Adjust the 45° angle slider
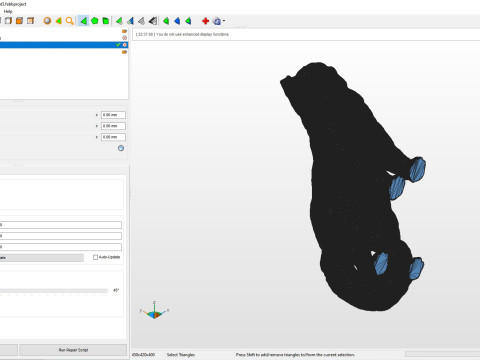The width and height of the screenshot is (480, 360). [53, 291]
